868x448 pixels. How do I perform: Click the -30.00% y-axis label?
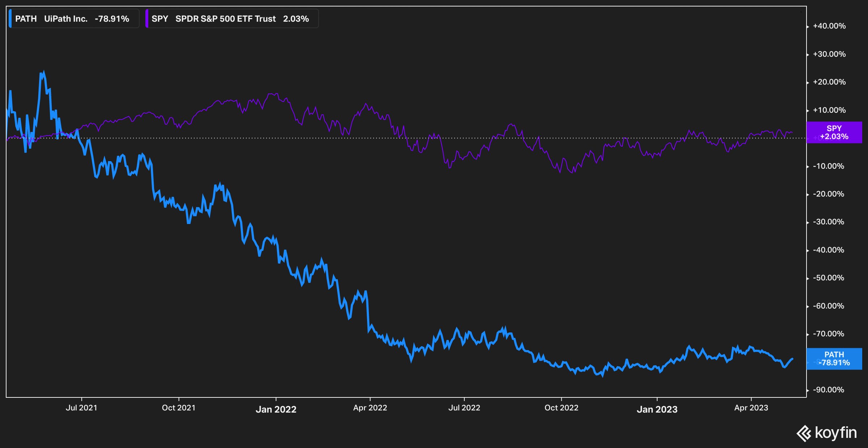[829, 222]
